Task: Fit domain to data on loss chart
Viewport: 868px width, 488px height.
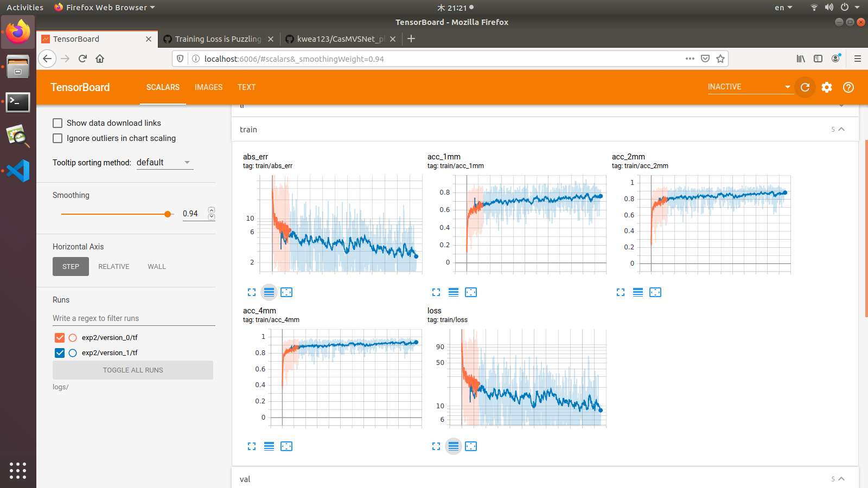Action: (x=471, y=446)
